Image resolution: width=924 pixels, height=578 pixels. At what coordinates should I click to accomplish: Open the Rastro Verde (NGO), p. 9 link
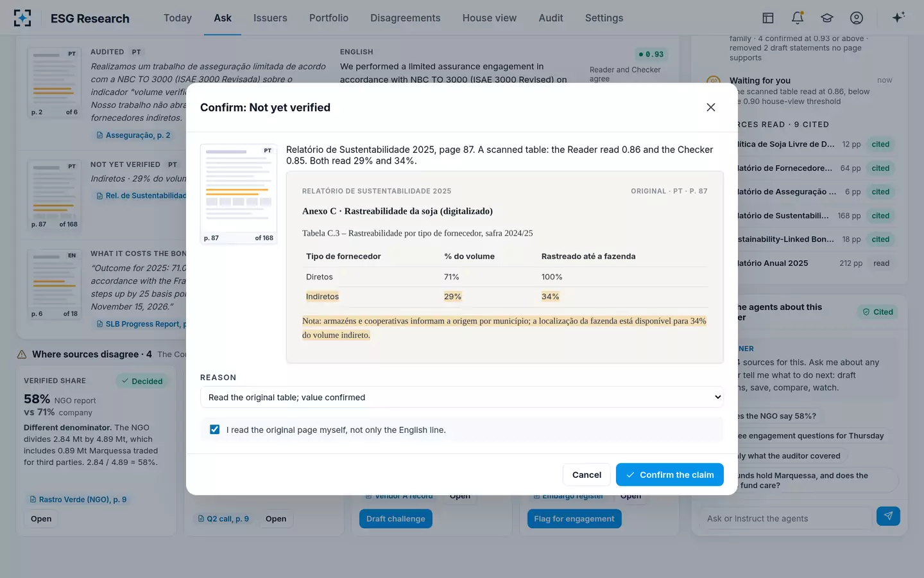(78, 500)
